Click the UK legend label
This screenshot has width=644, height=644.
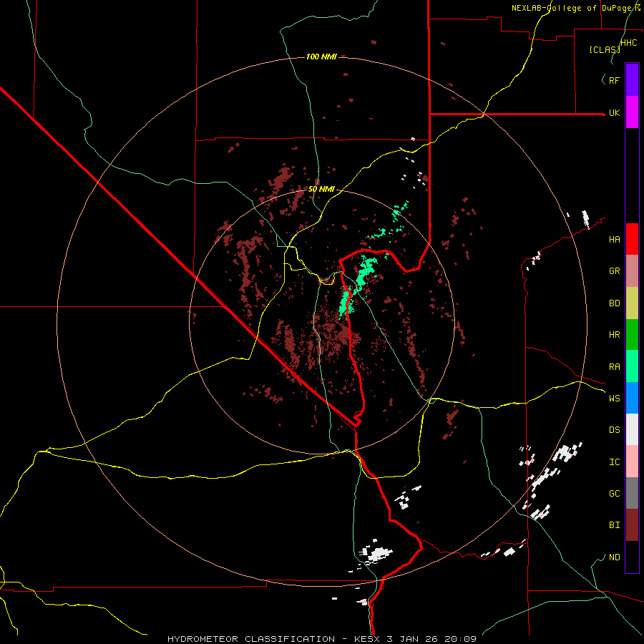pyautogui.click(x=614, y=112)
